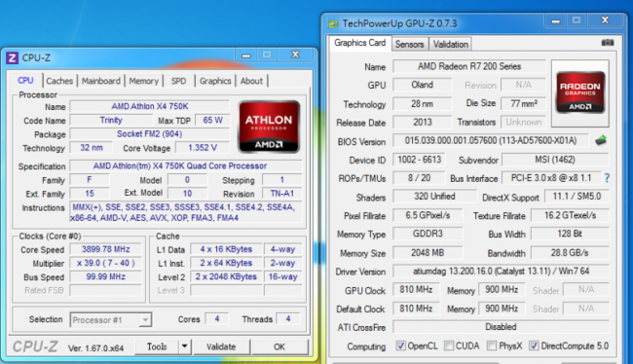Click the Bus Interface value PCI-E 3.0 x8
This screenshot has width=633, height=364.
coord(551,178)
